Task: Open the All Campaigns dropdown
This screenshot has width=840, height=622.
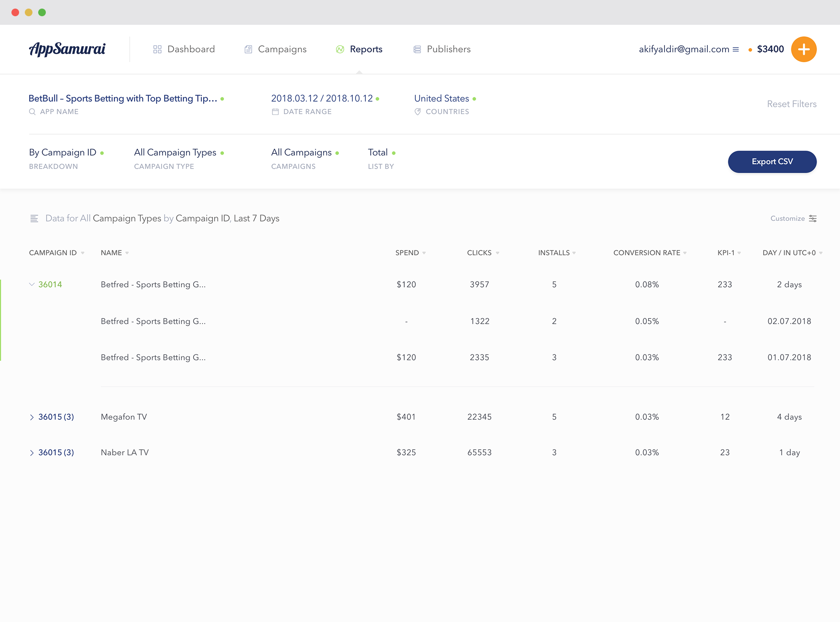Action: [x=301, y=152]
